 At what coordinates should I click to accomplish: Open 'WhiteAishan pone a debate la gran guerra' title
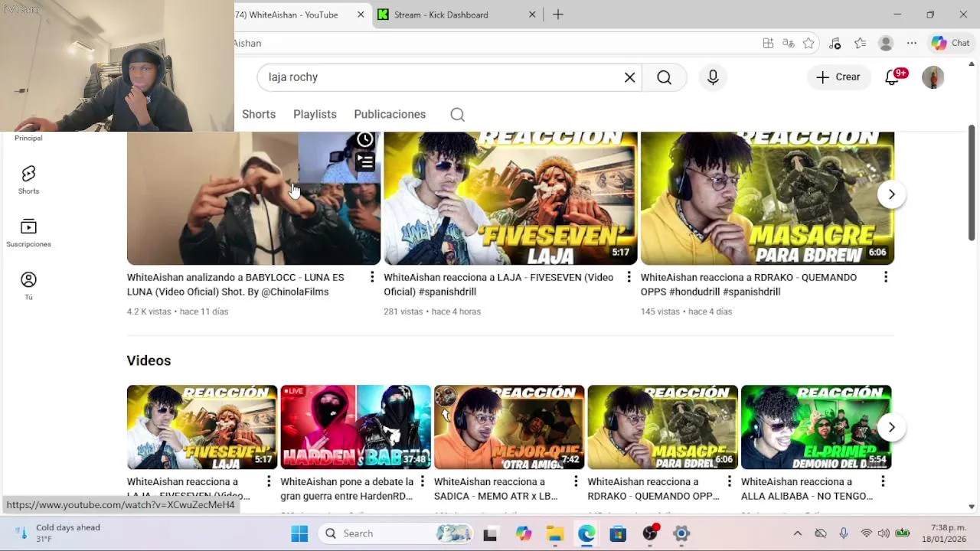[x=347, y=489]
